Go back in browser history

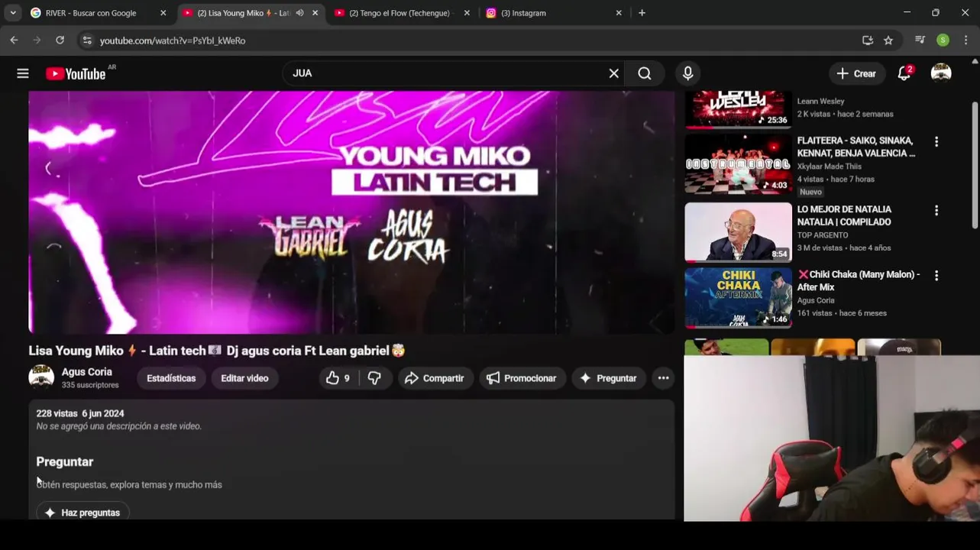(x=14, y=40)
